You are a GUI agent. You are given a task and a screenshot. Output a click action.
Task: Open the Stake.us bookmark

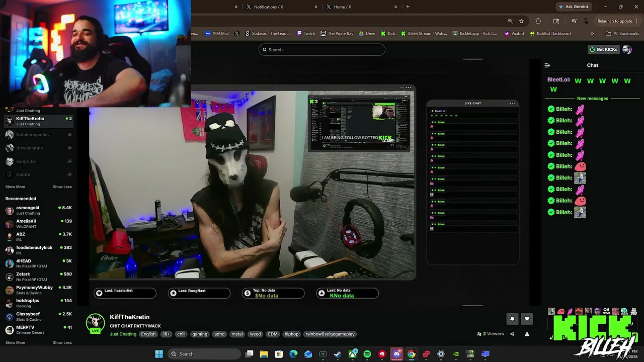click(x=268, y=34)
